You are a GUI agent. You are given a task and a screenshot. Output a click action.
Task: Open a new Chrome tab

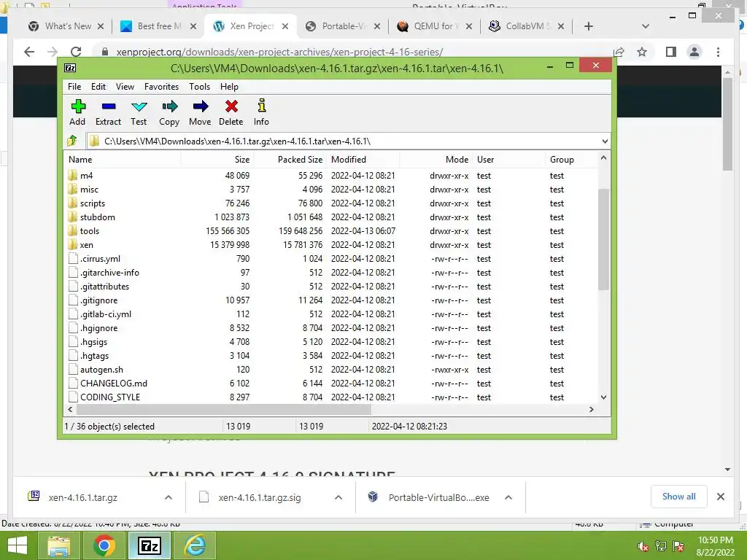tap(589, 26)
